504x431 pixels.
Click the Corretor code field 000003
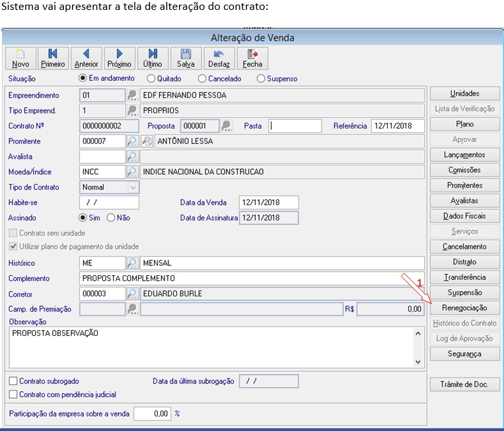tap(102, 294)
